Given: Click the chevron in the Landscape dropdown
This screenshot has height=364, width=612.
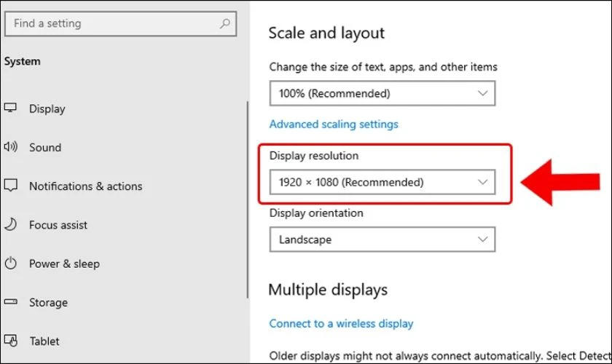Looking at the screenshot, I should pos(483,240).
